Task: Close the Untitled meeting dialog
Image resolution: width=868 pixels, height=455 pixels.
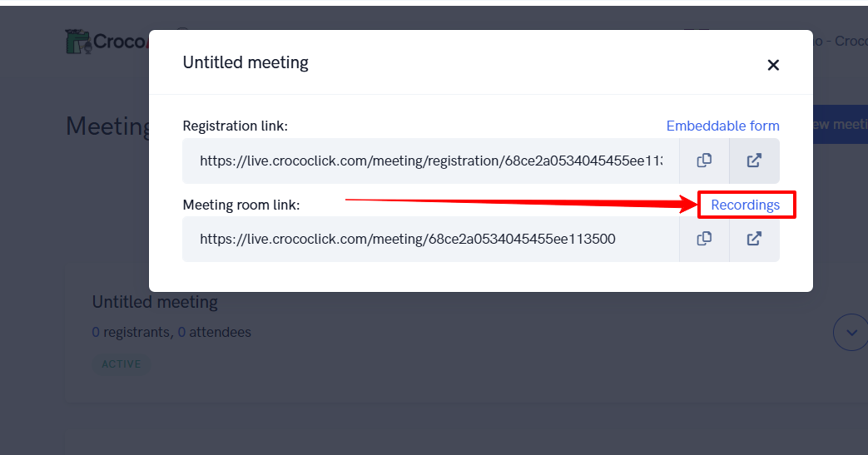Action: click(x=773, y=65)
